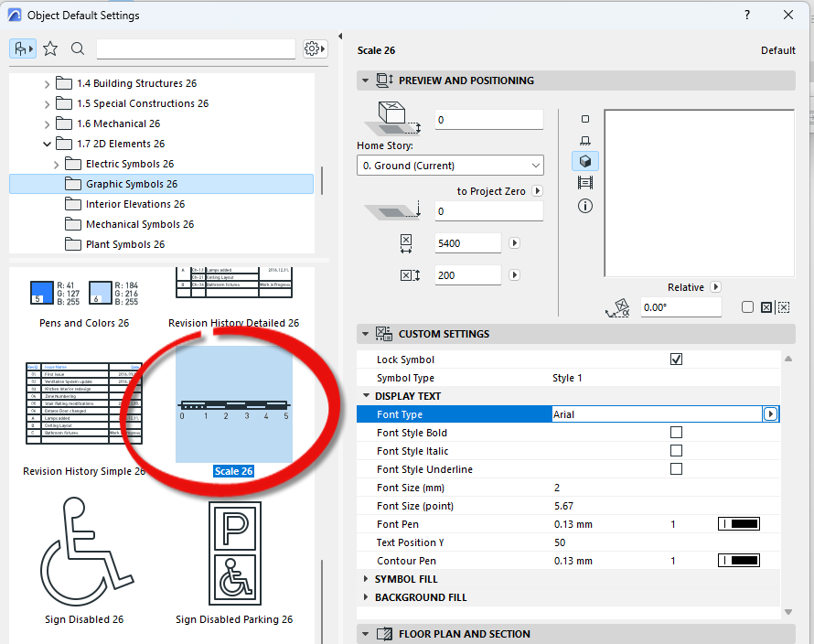
Task: Select the Interior Elevations 26 folder
Action: [x=135, y=204]
